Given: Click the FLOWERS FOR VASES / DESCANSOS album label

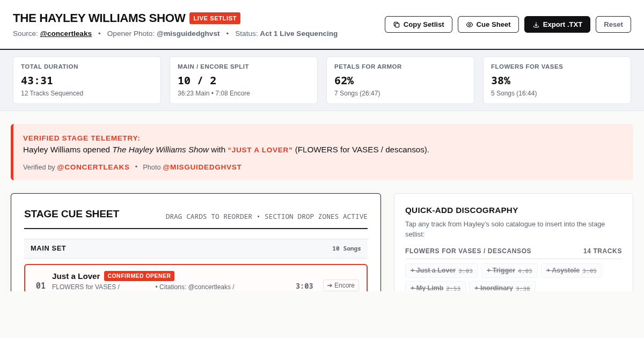Looking at the screenshot, I should click(468, 251).
